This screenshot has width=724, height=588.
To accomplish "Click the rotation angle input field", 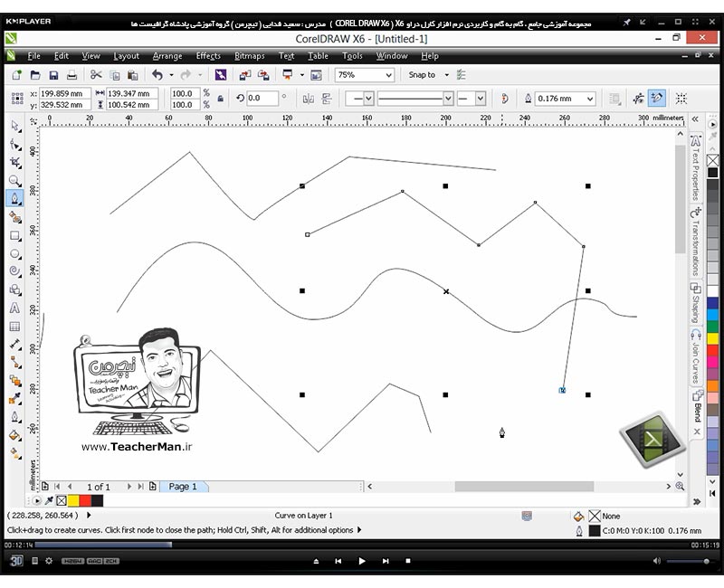I will pyautogui.click(x=262, y=99).
